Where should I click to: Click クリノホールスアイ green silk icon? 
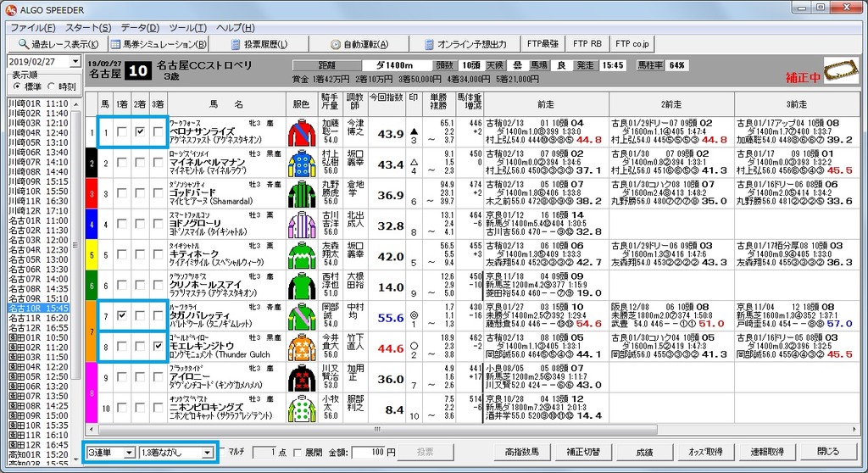coord(302,286)
